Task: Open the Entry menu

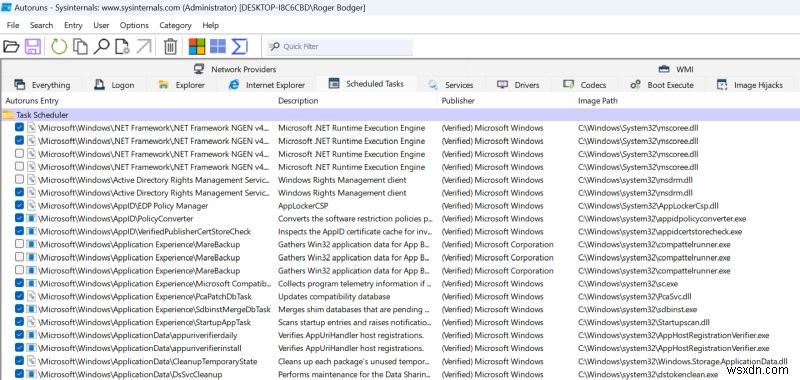Action: coord(73,25)
